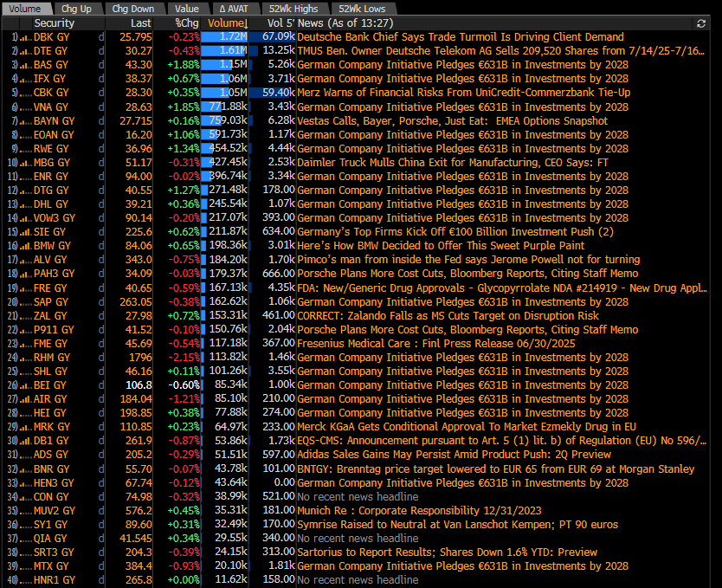Sort by the Last column header
Screen dimensions: 722x588
(x=140, y=23)
